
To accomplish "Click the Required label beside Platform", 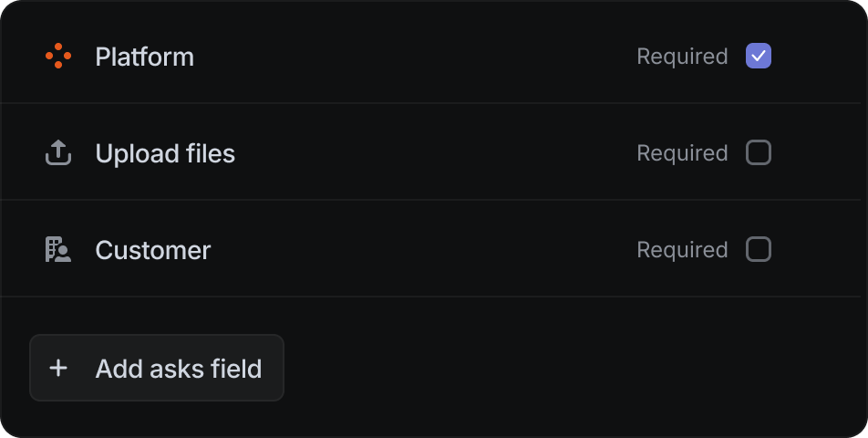I will click(x=682, y=57).
